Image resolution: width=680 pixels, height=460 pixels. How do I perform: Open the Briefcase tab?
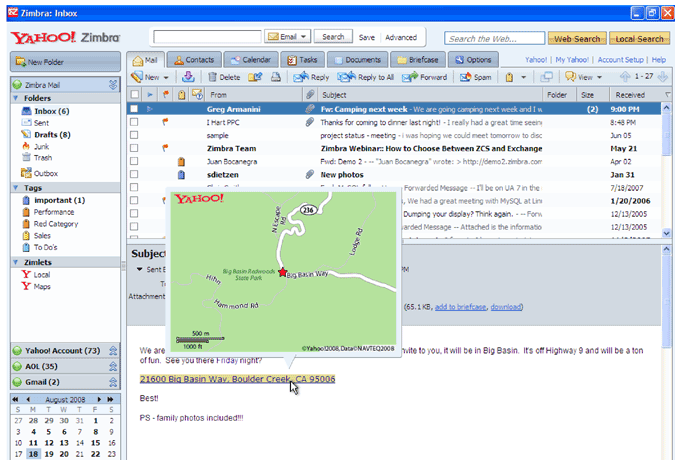(x=416, y=60)
